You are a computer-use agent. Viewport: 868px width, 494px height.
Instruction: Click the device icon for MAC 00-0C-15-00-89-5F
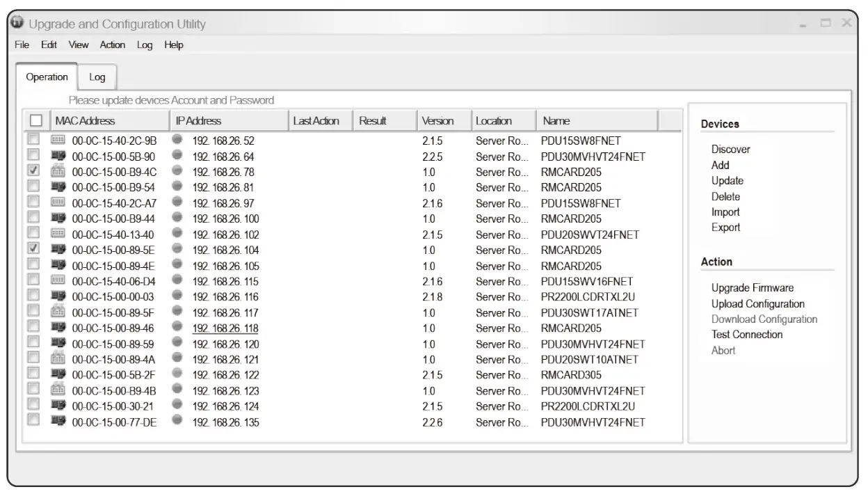58,312
